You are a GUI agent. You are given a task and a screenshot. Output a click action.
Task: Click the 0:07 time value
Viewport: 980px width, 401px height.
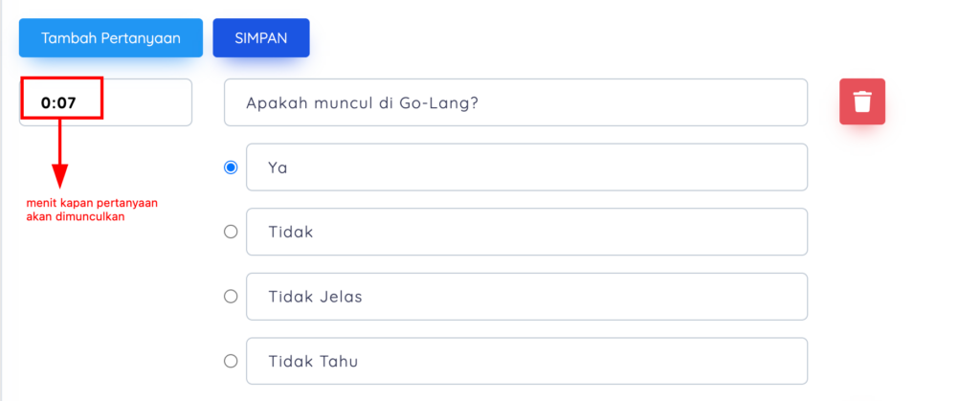pos(58,103)
